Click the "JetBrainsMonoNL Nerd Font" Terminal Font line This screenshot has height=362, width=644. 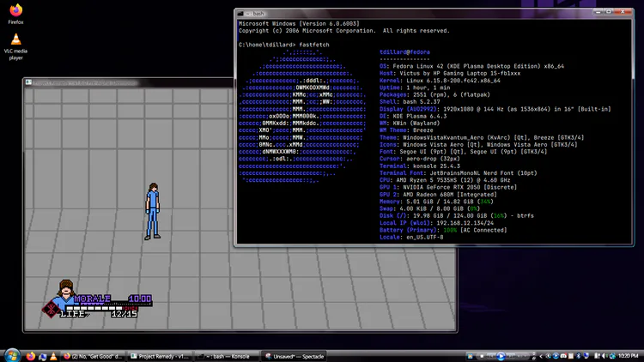458,173
